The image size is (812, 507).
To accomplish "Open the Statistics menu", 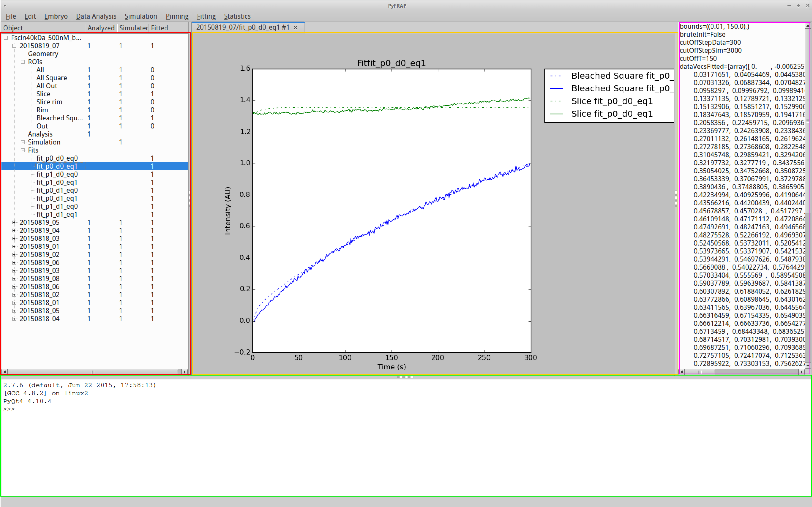I will [x=237, y=16].
